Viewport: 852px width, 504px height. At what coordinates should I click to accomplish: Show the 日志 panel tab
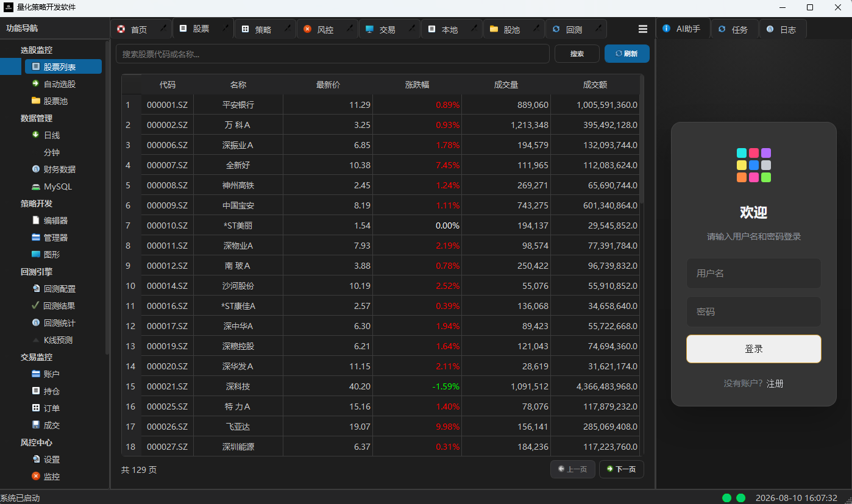click(783, 29)
